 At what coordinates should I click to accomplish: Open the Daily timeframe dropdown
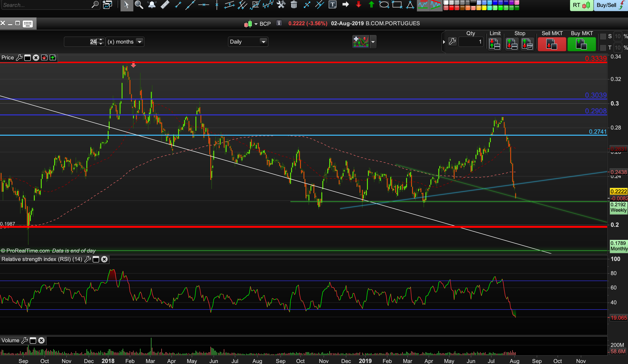pyautogui.click(x=263, y=42)
